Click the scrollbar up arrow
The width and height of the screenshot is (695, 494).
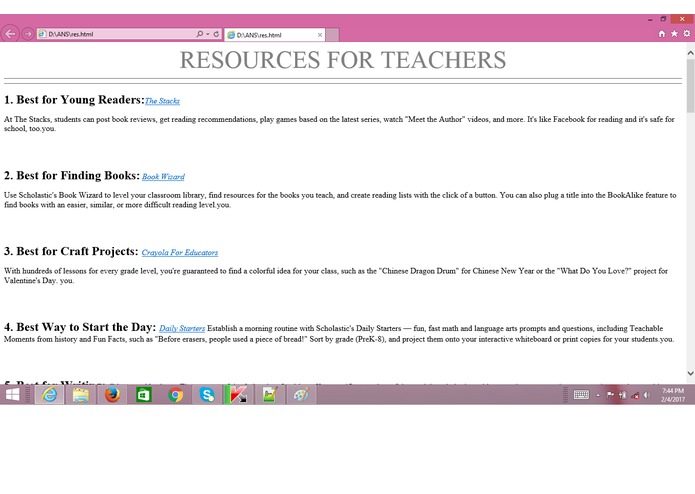click(691, 53)
